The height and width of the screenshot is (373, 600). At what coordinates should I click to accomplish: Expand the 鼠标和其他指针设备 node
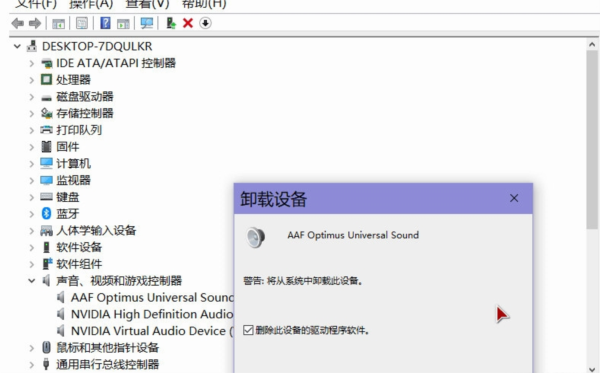click(x=32, y=348)
